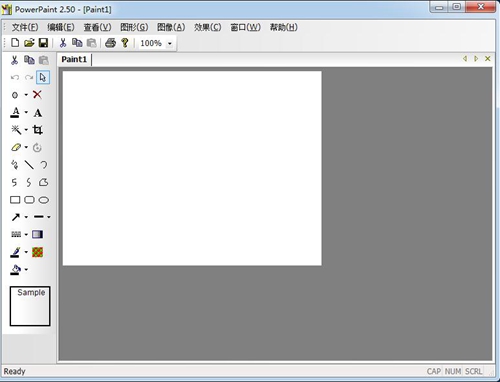
Task: Expand the pen color dropdown arrow
Action: [x=26, y=252]
